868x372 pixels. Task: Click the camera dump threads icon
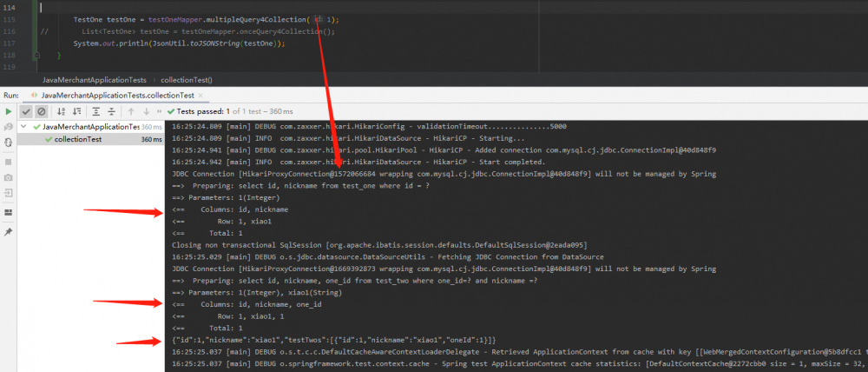(x=9, y=177)
